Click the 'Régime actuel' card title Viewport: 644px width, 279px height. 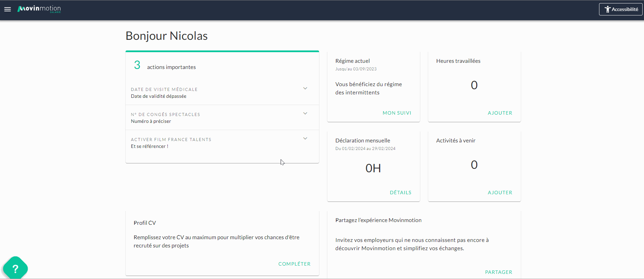[352, 61]
